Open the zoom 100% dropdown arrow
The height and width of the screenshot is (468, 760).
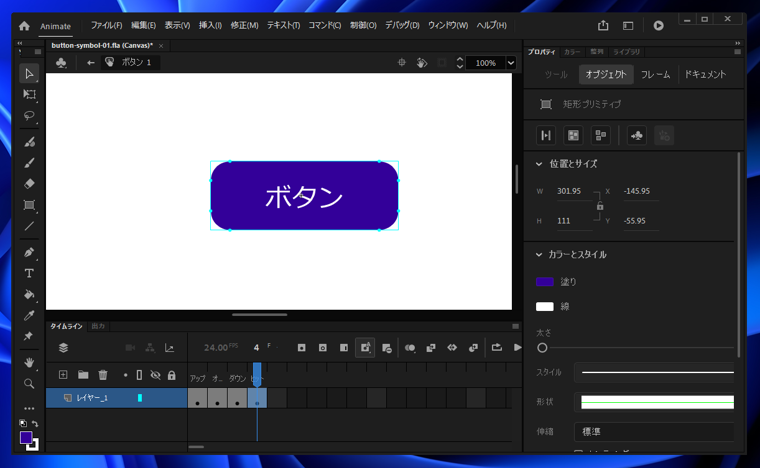tap(511, 63)
